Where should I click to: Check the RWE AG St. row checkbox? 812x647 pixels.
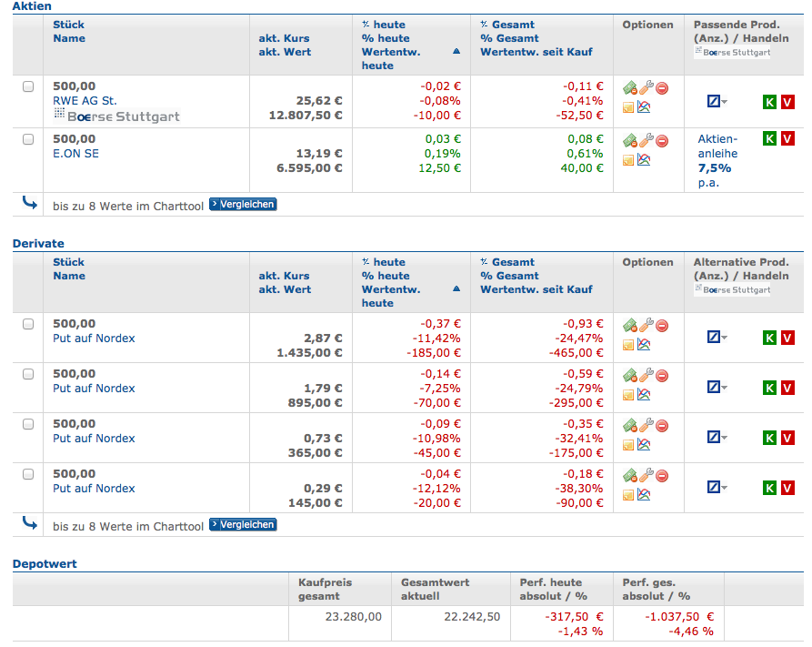pyautogui.click(x=28, y=86)
